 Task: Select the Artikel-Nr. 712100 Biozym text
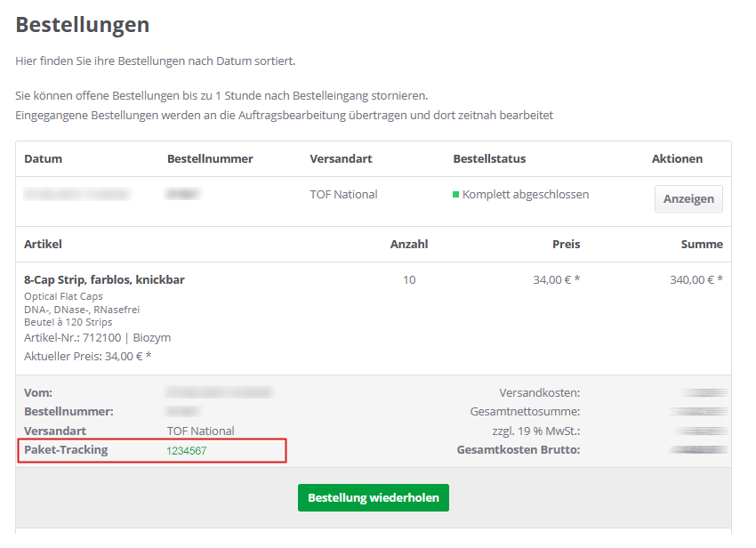tap(97, 338)
